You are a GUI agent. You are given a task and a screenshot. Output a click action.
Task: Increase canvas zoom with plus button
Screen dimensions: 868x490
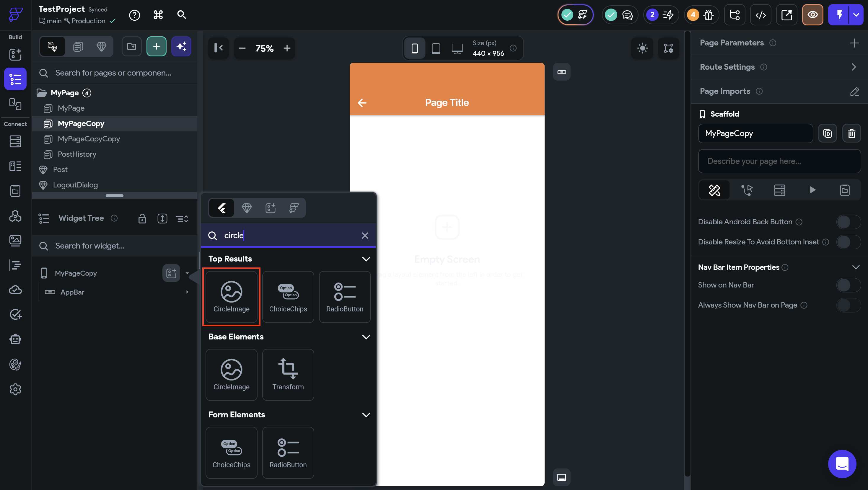point(287,48)
